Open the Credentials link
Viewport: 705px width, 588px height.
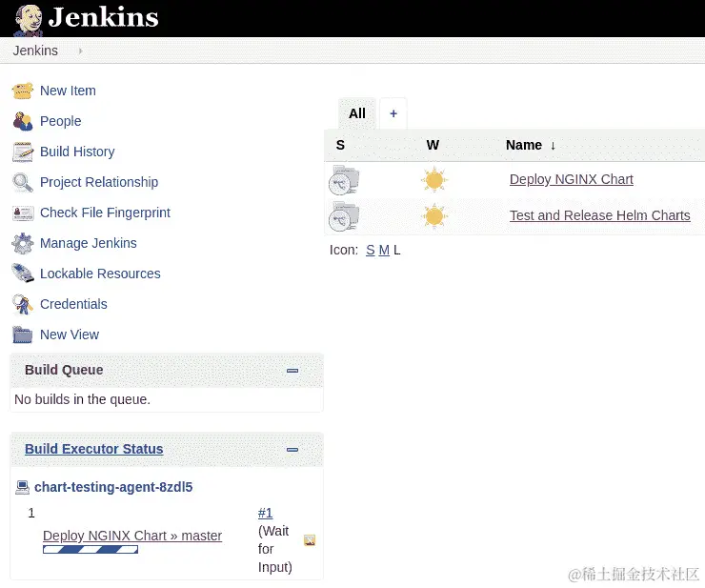pos(73,304)
